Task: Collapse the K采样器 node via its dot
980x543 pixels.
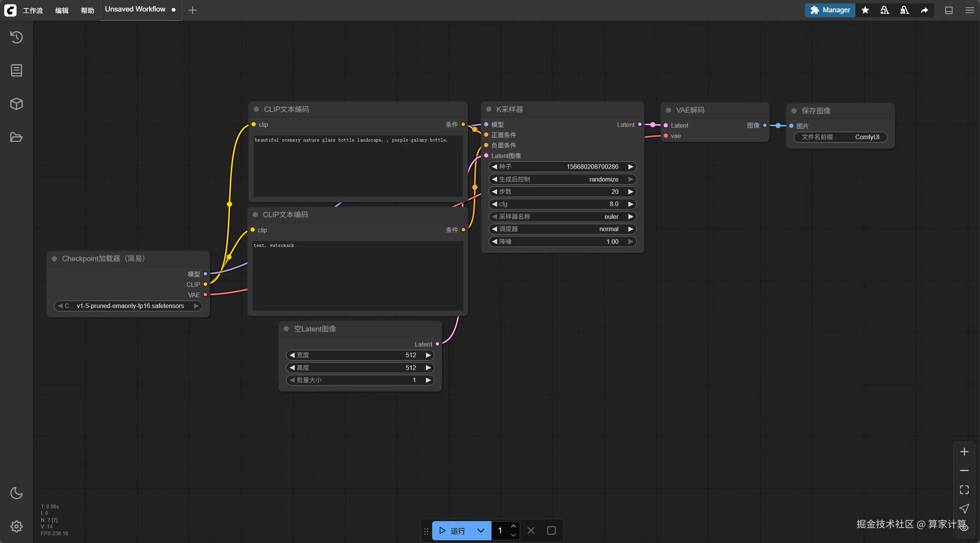Action: click(489, 110)
